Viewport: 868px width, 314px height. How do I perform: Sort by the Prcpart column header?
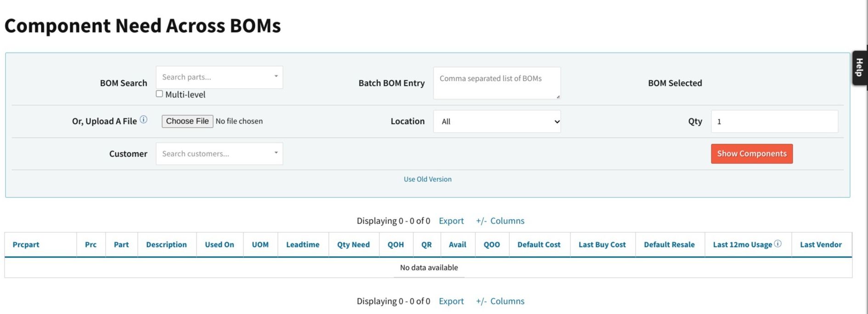click(26, 245)
